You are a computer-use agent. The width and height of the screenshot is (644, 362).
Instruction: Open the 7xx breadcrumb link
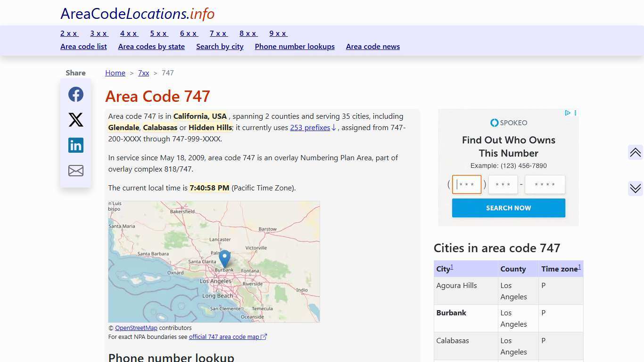coord(143,73)
